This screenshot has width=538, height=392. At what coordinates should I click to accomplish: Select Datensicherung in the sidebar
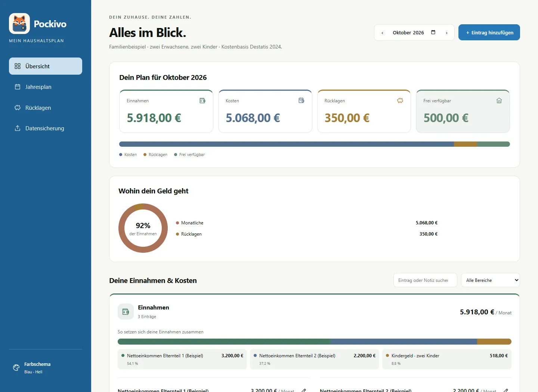(46, 128)
